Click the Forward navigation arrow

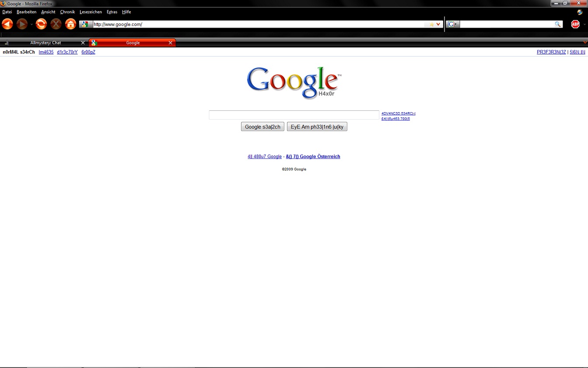tap(22, 24)
